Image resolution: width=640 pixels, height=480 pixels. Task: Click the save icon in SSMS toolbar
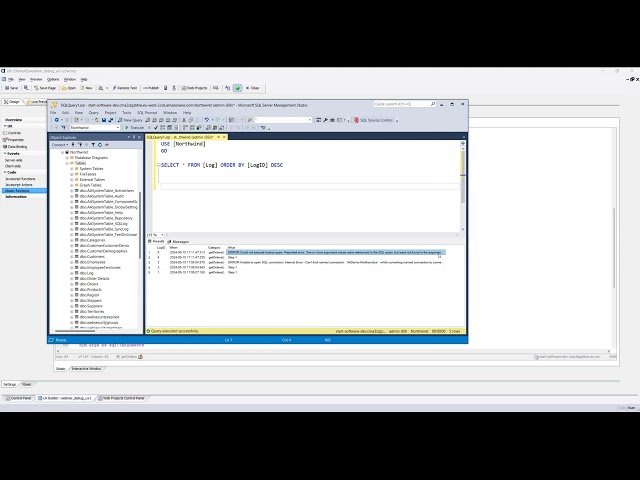tap(104, 120)
